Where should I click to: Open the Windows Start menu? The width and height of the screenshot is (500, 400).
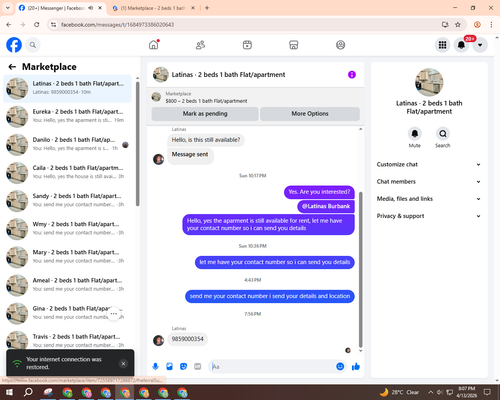tap(9, 392)
